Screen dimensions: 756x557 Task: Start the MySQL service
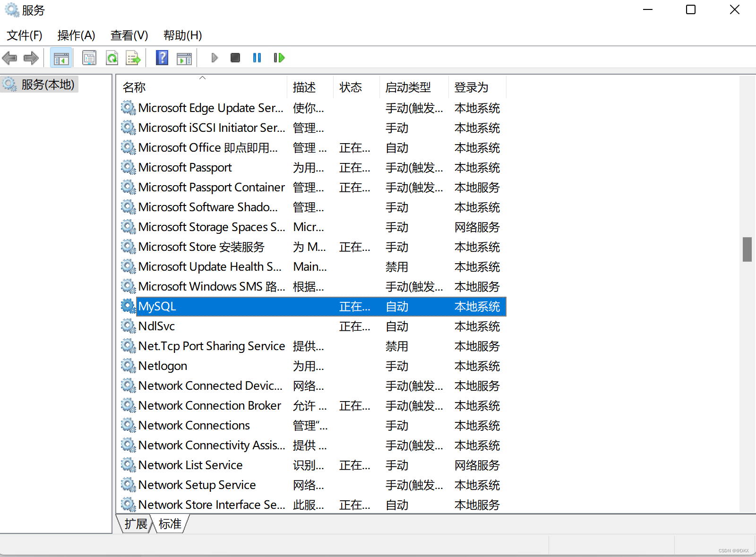(x=214, y=57)
